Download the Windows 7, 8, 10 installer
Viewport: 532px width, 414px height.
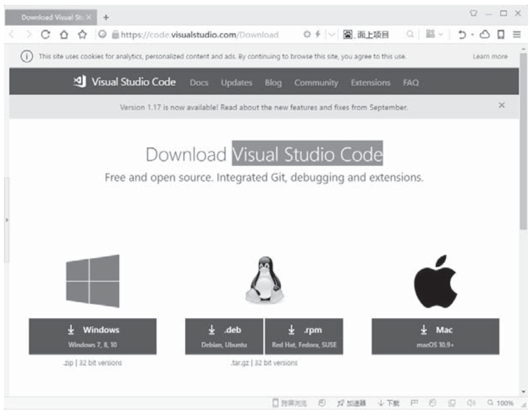tap(93, 336)
